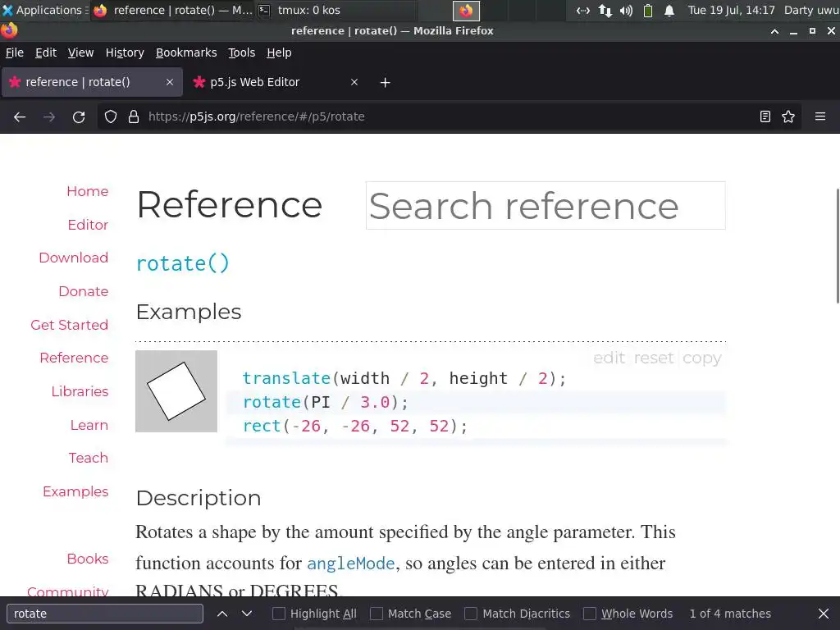Toggle reader view icon
The image size is (840, 630).
(765, 116)
